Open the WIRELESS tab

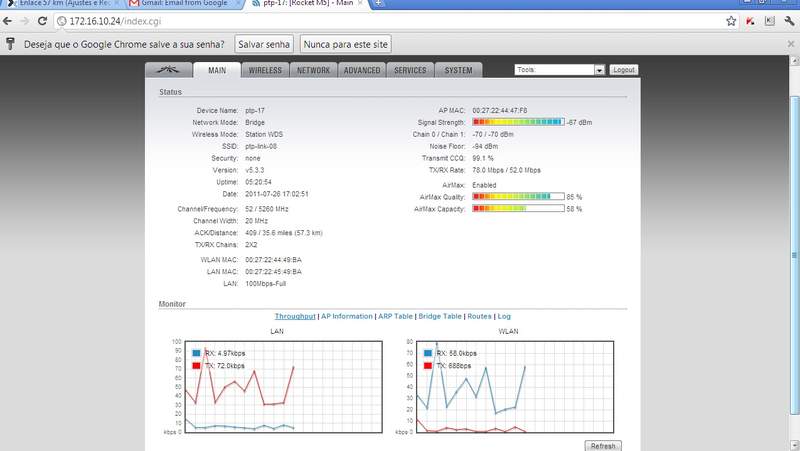coord(265,70)
